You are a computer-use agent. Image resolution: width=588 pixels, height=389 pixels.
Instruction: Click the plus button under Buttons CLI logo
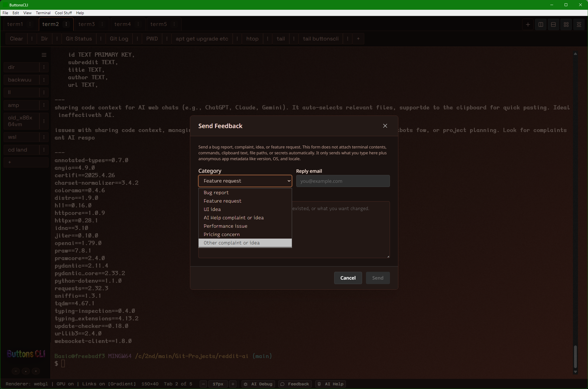[36, 371]
